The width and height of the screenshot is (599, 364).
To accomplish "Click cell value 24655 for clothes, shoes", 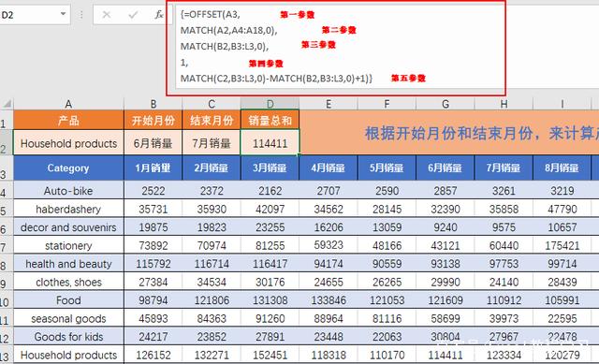I will coord(329,282).
